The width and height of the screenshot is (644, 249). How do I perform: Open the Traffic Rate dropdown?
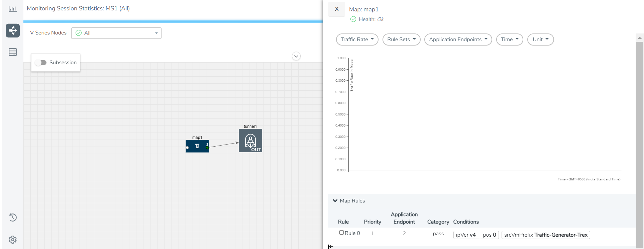click(357, 39)
